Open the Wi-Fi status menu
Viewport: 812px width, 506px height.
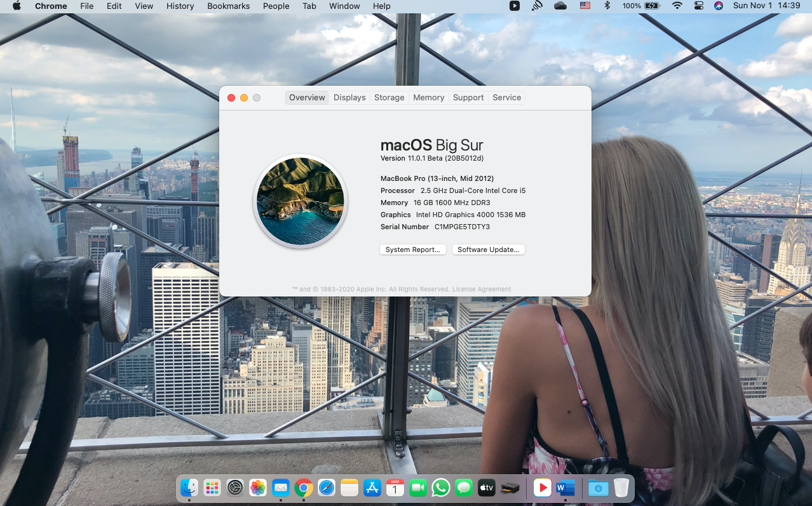tap(677, 6)
